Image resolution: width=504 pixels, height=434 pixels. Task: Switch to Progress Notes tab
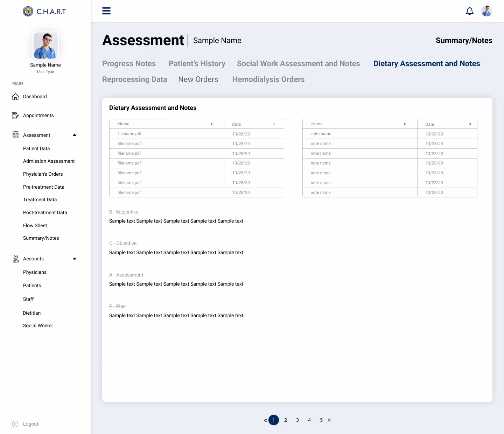tap(129, 64)
